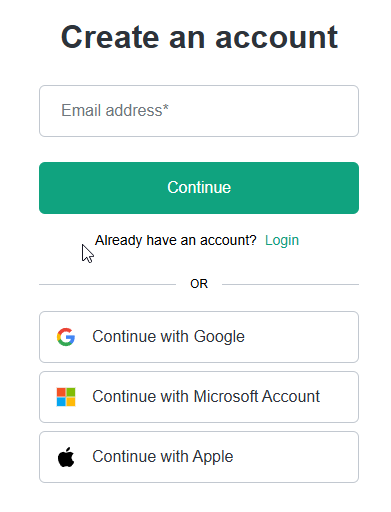This screenshot has height=512, width=391.
Task: Focus the Email address input field
Action: pyautogui.click(x=199, y=111)
